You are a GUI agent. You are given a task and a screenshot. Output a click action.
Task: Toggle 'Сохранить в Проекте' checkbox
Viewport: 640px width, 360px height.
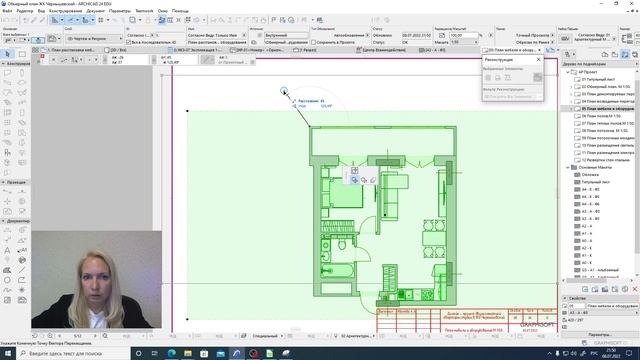click(x=313, y=42)
